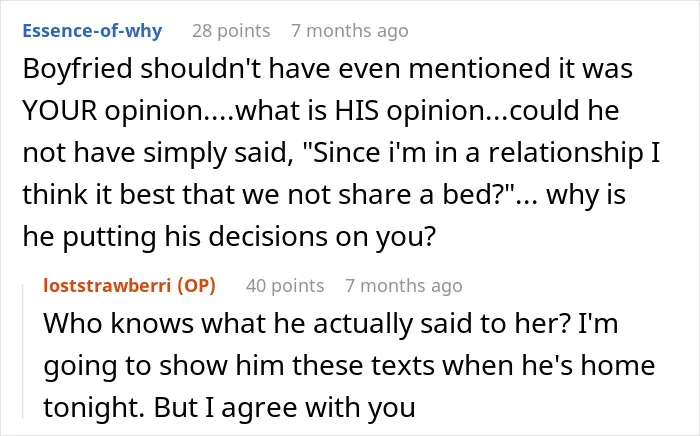Click the capitalized word "YOUR"
Screen dimensions: 700x436
click(x=60, y=111)
